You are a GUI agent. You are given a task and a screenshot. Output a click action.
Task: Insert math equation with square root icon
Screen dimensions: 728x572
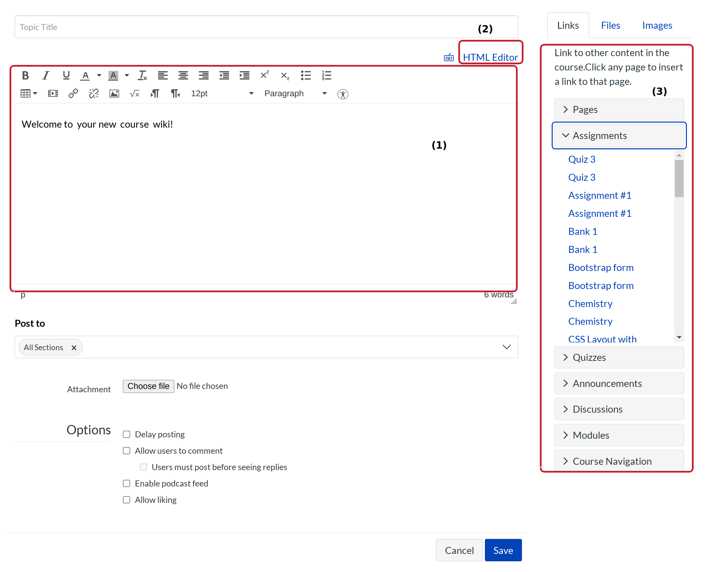point(135,94)
